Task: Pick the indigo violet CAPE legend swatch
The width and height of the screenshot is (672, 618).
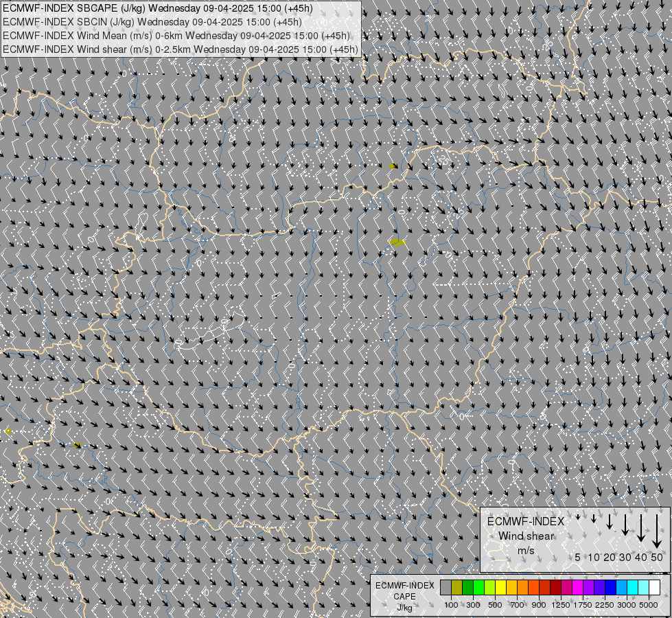Action: (599, 587)
